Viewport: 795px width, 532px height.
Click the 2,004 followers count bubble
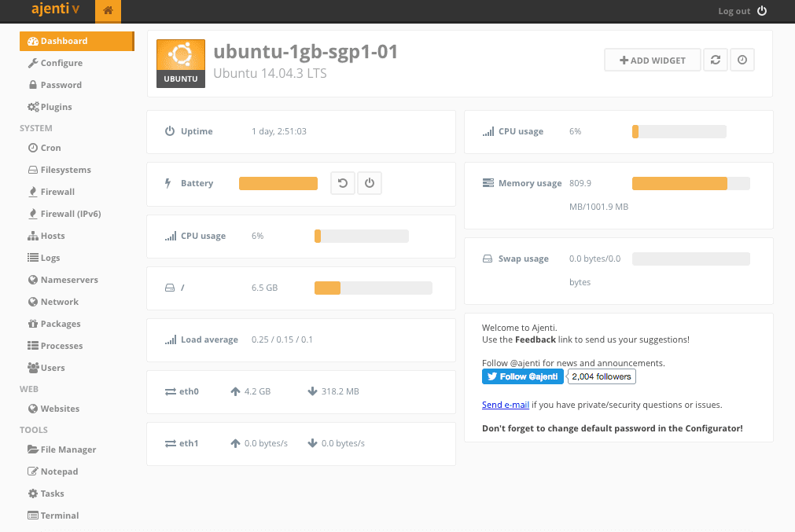(x=602, y=376)
